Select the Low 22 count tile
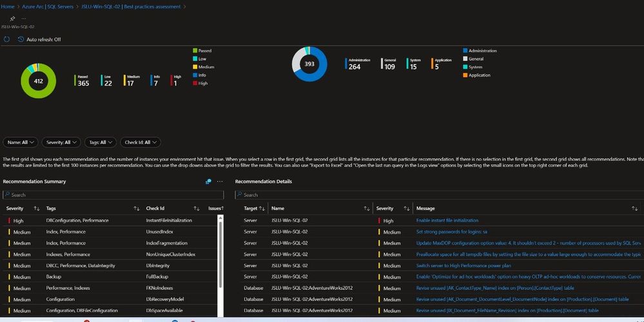The height and width of the screenshot is (322, 644). (106, 80)
